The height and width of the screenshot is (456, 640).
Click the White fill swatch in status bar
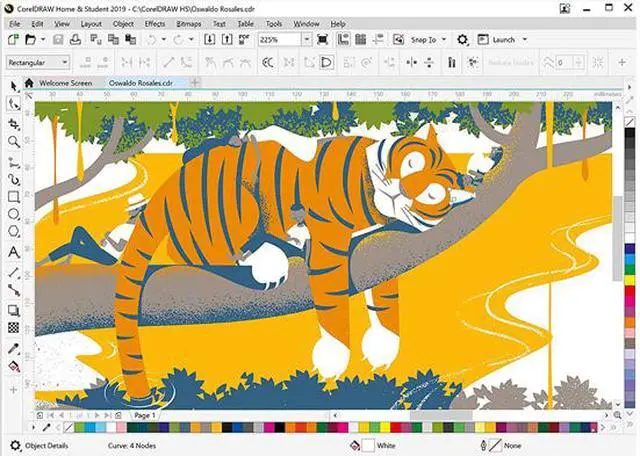(368, 445)
